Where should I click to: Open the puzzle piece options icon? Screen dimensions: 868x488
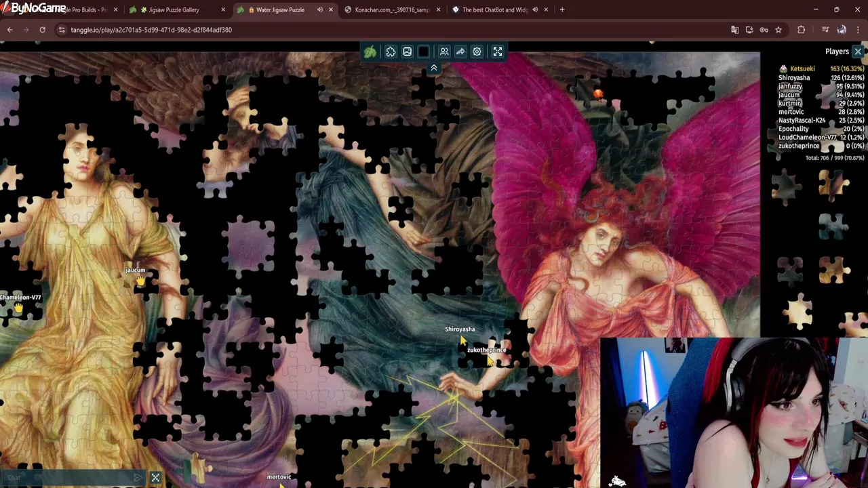(391, 52)
